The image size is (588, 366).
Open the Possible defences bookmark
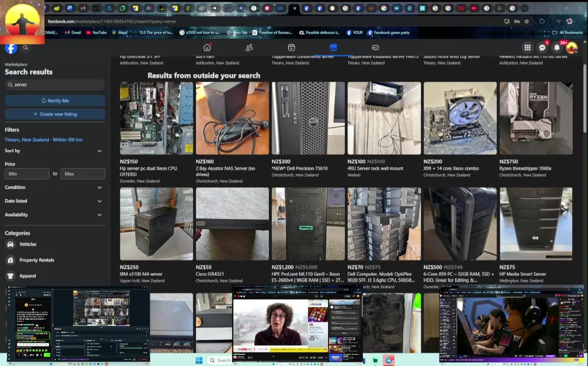tap(319, 33)
